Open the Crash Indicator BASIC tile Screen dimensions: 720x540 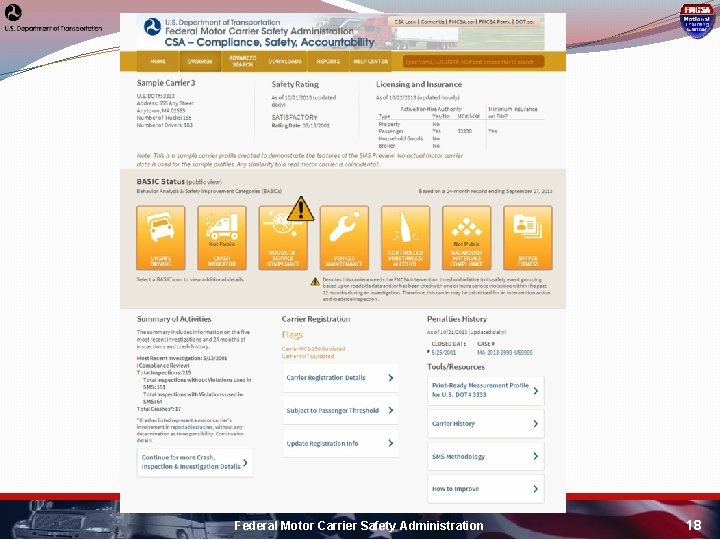(x=222, y=237)
